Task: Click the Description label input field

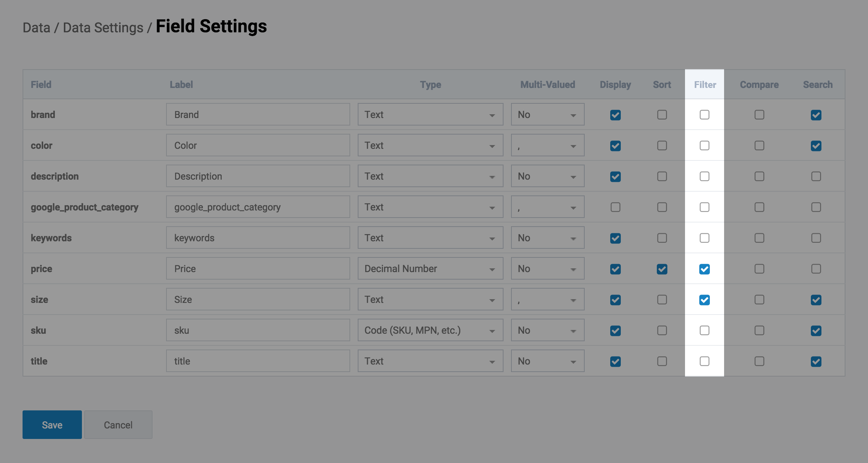Action: (258, 176)
